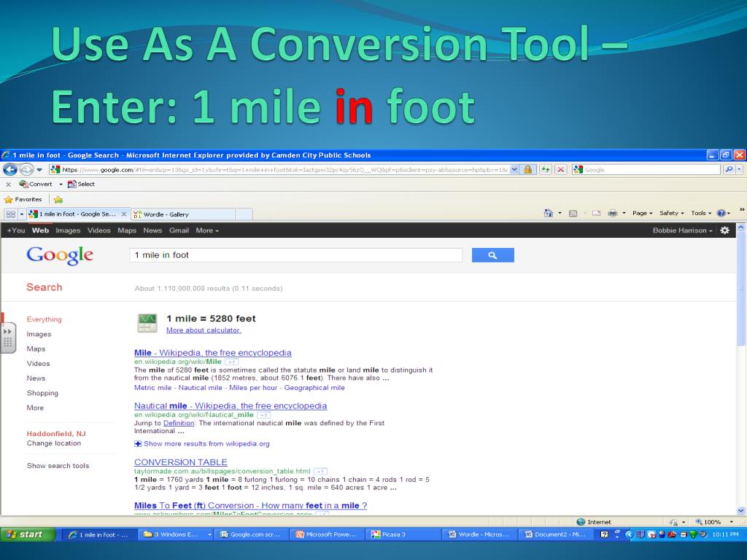Open the Mile - Wikipedia result link
747x560 pixels.
coord(212,353)
